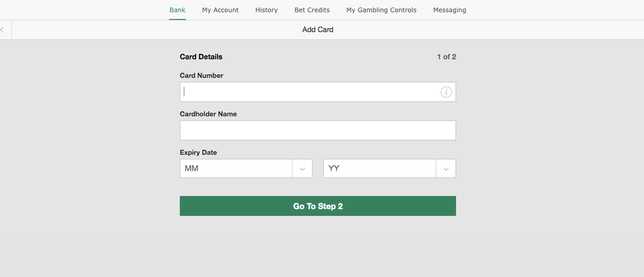Open My Gambling Controls tab
Image resolution: width=644 pixels, height=277 pixels.
381,10
